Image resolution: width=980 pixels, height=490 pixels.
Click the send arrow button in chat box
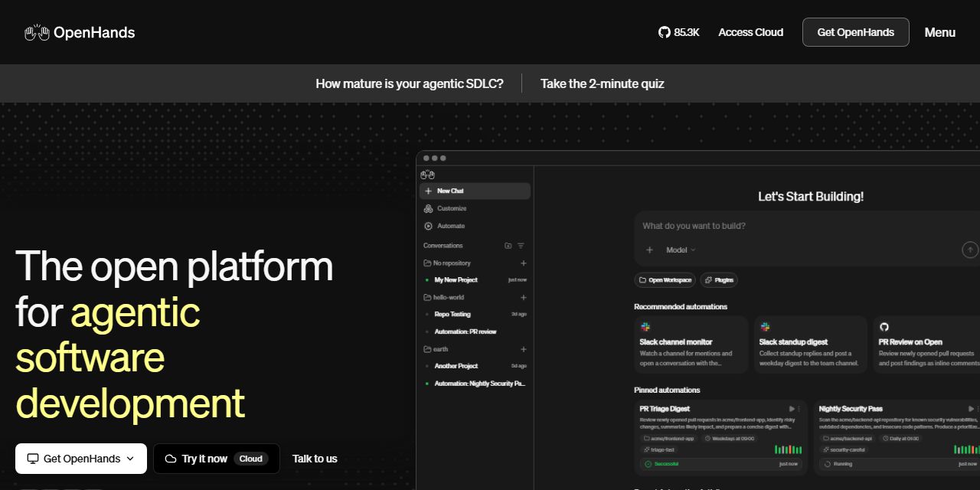970,250
